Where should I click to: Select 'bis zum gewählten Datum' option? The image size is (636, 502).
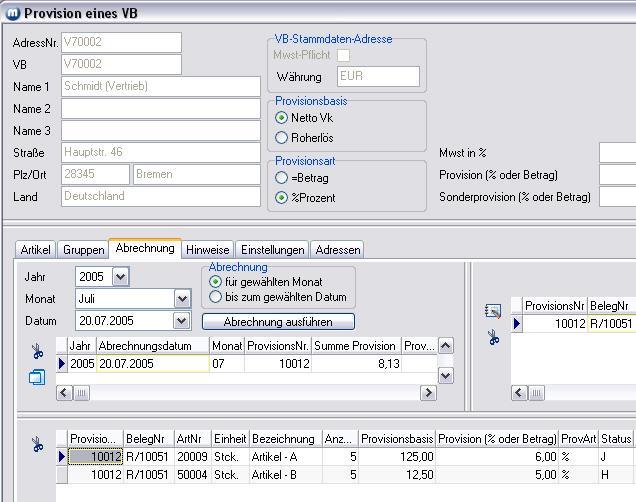216,297
